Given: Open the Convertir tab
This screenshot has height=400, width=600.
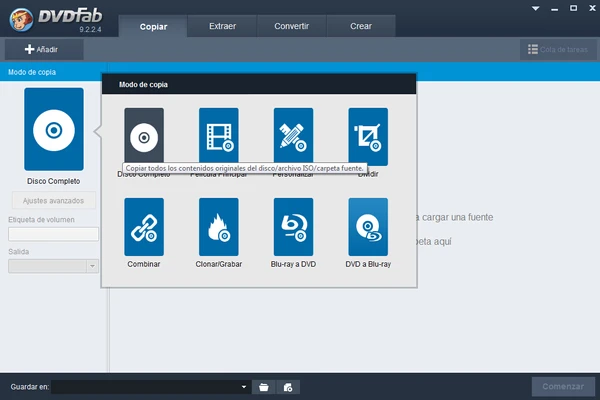Looking at the screenshot, I should tap(291, 26).
